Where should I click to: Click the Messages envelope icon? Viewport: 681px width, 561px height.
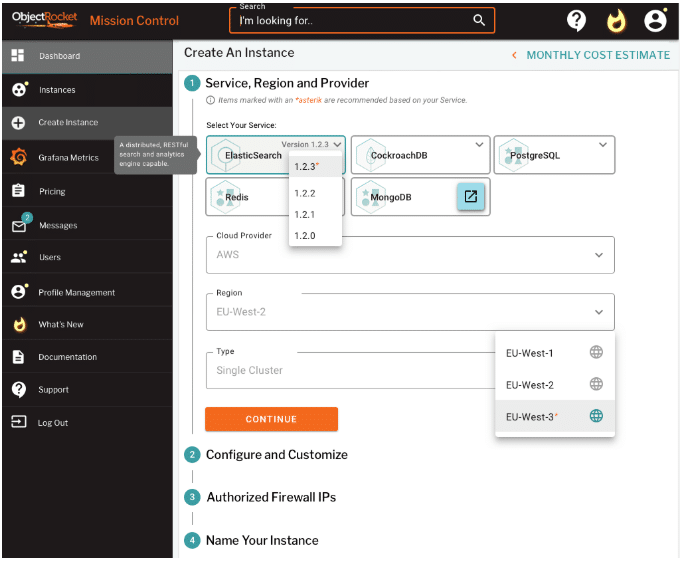(x=20, y=224)
